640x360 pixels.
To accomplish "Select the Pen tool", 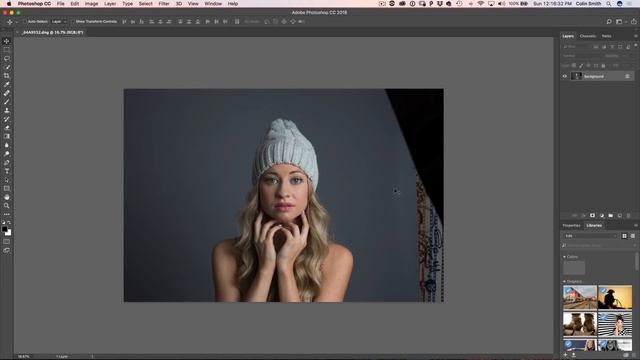I will coord(7,162).
